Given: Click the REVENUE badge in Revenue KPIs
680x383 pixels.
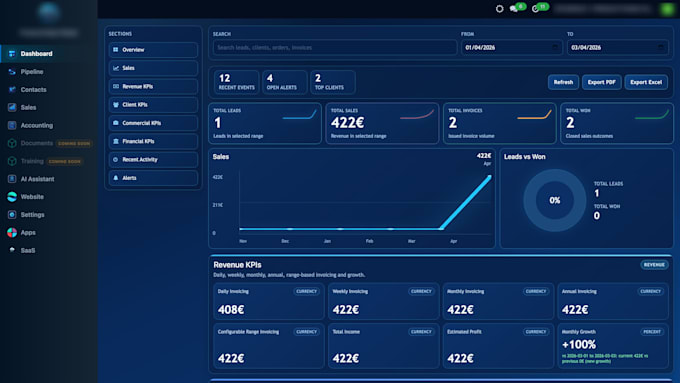Looking at the screenshot, I should (x=654, y=265).
